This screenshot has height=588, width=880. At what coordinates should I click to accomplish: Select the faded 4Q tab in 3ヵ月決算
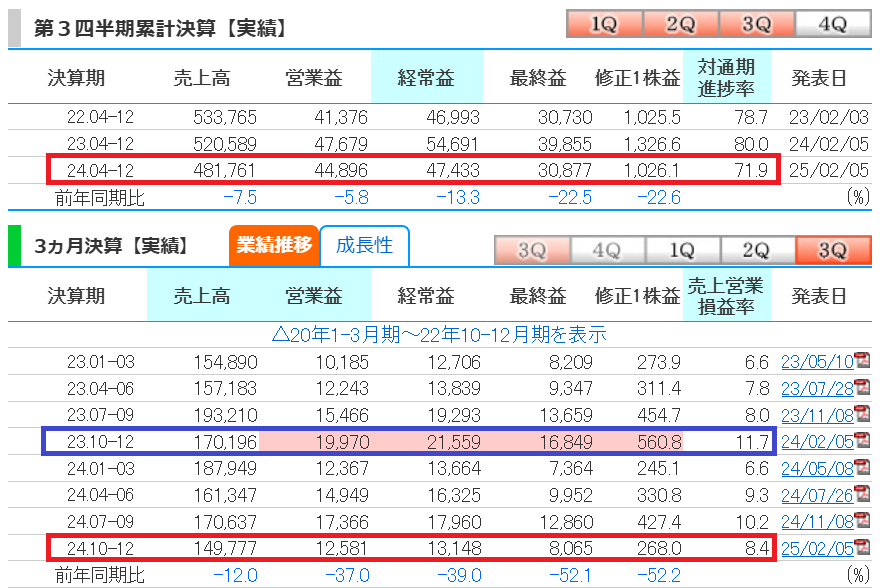[607, 250]
